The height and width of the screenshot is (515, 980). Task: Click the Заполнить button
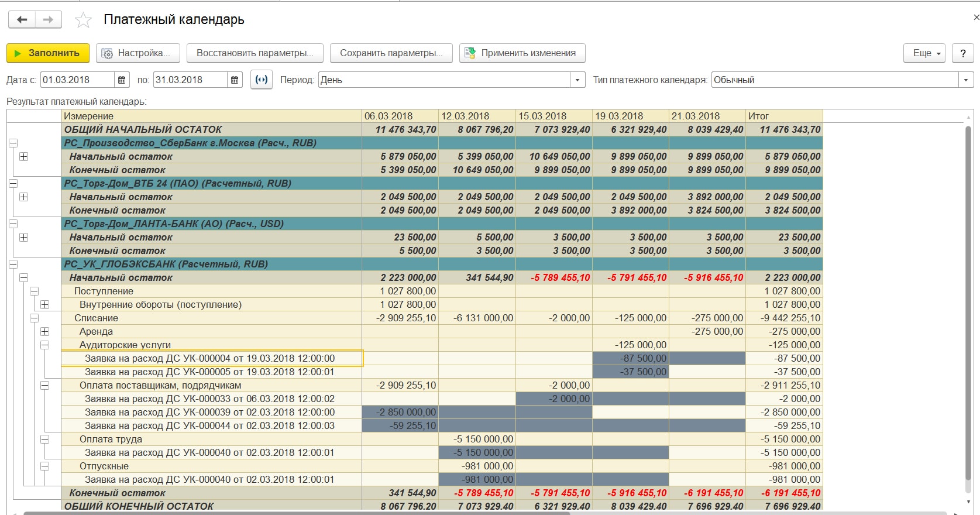[48, 53]
